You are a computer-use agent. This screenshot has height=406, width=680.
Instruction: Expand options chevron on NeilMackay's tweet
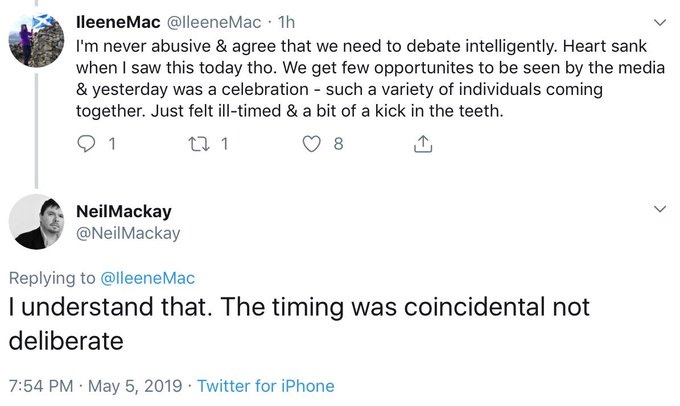coord(660,209)
